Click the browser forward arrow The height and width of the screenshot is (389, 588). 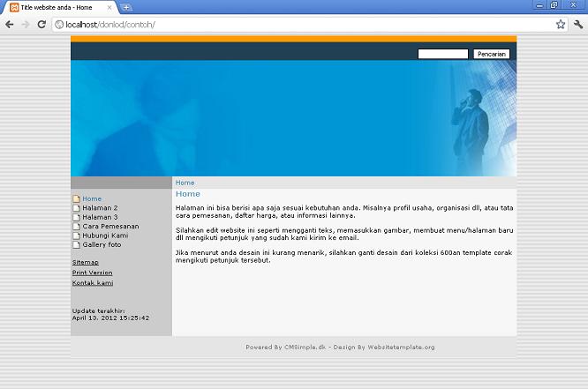[26, 25]
